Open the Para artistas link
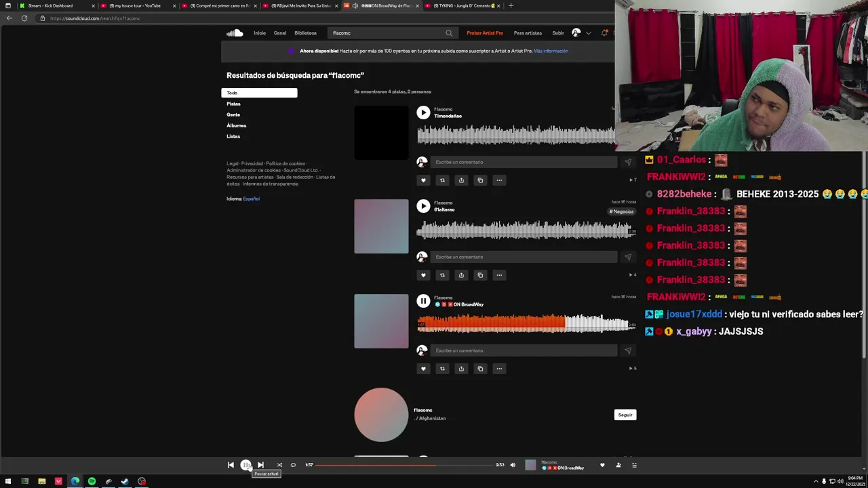 point(528,33)
